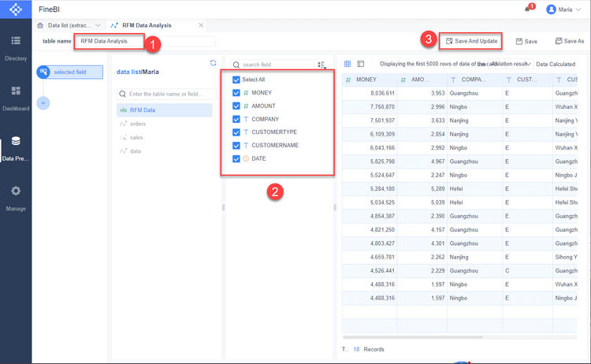
Task: Switch to table view icon above grid
Action: (x=348, y=64)
